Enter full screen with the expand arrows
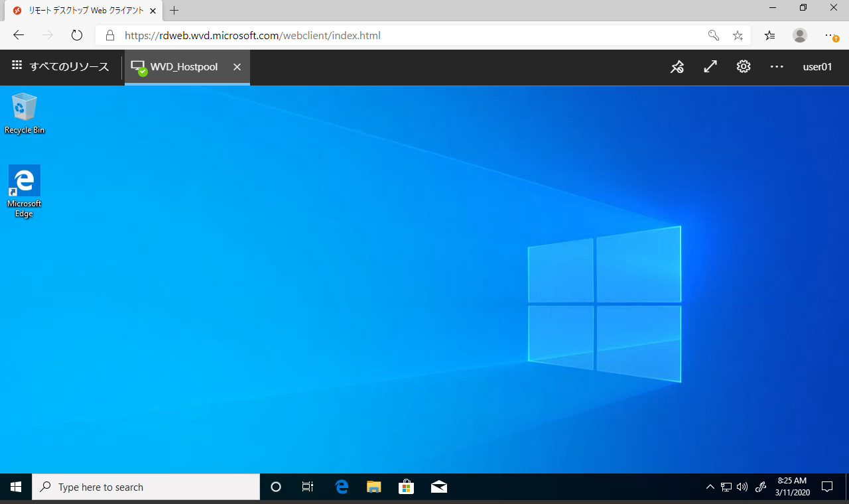 click(710, 66)
